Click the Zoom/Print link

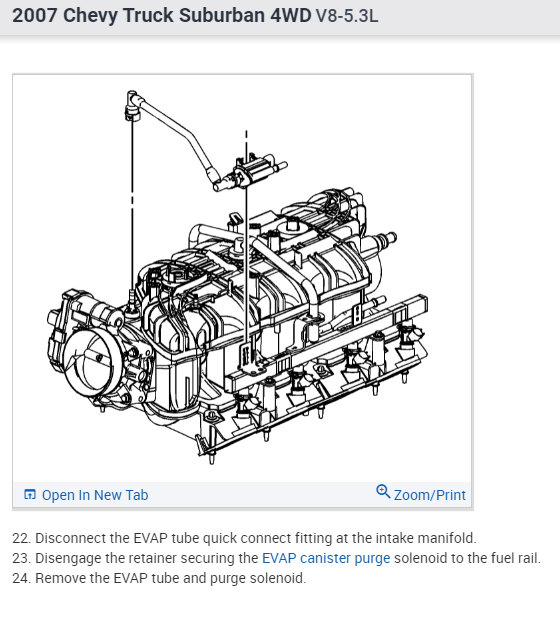point(429,495)
